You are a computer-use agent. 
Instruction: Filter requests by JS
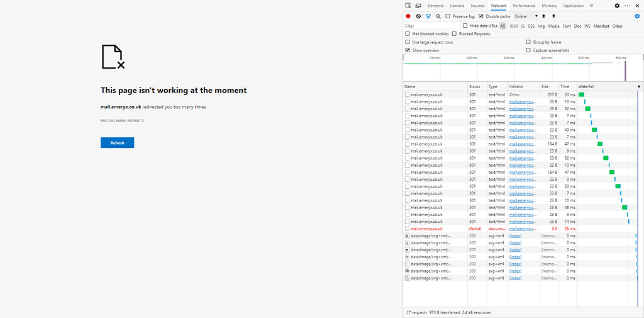tap(523, 26)
